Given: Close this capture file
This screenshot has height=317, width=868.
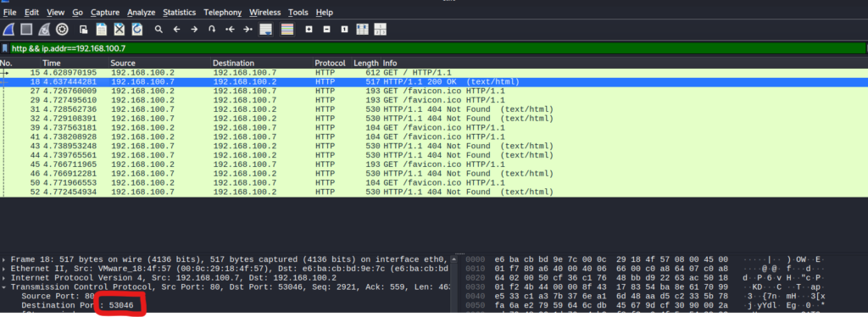Looking at the screenshot, I should (x=120, y=30).
